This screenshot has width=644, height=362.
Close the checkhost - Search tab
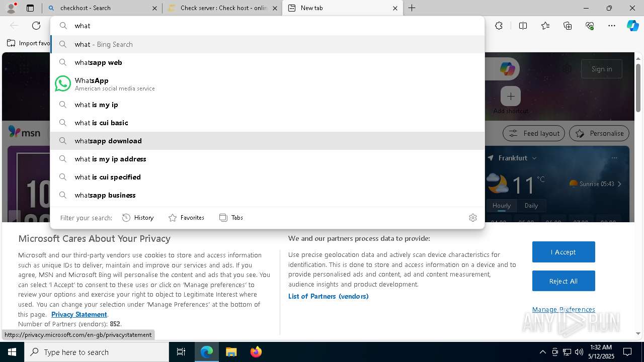(x=154, y=8)
